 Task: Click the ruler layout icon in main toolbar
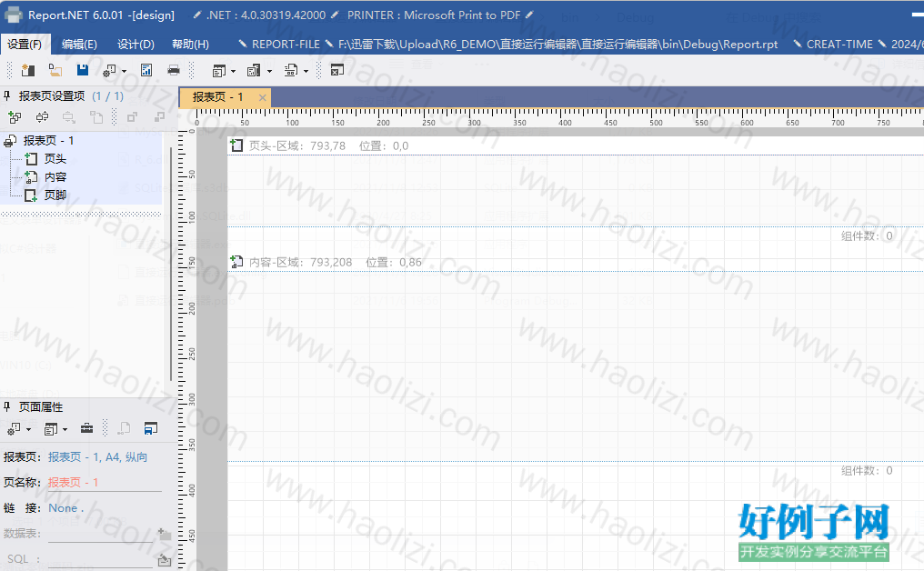coord(254,71)
